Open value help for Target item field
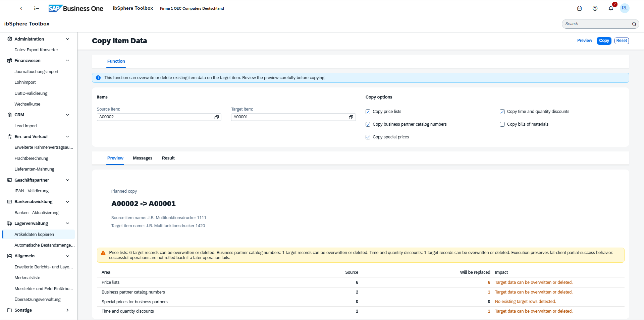This screenshot has width=644, height=320. tap(351, 117)
